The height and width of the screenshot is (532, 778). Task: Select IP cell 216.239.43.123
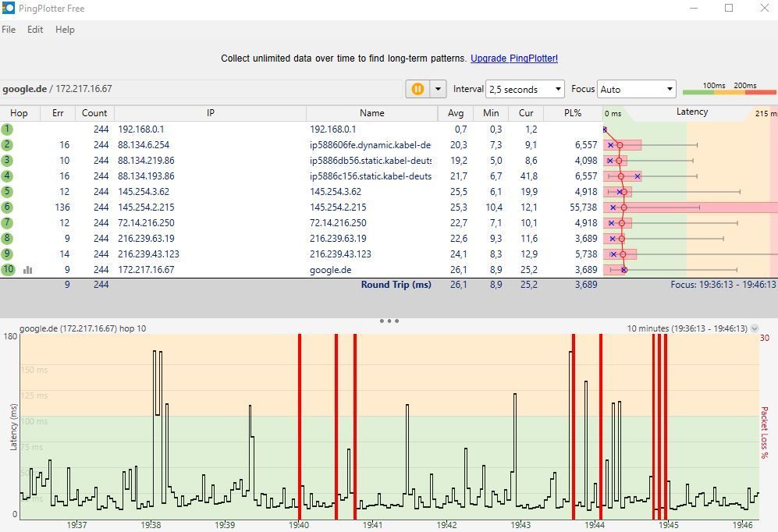click(148, 254)
